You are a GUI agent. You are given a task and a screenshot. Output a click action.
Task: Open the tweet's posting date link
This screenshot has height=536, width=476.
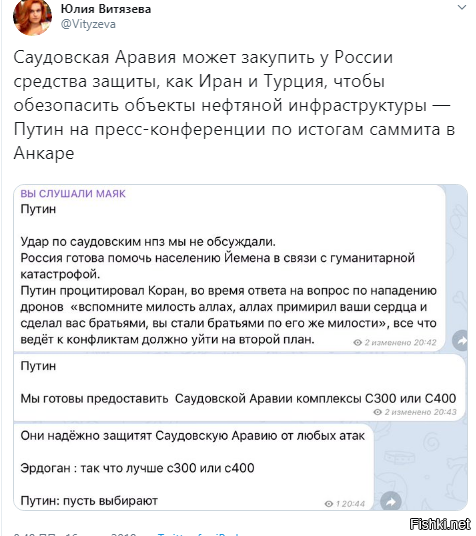(75, 534)
